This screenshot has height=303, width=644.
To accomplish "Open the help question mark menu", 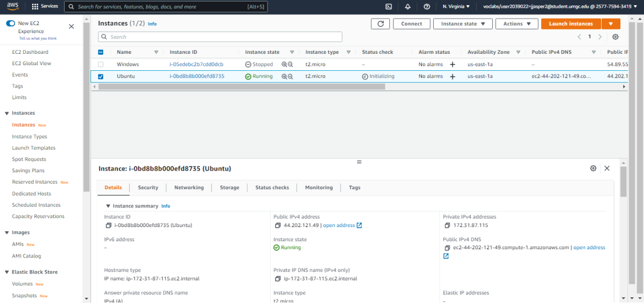I will 427,7.
